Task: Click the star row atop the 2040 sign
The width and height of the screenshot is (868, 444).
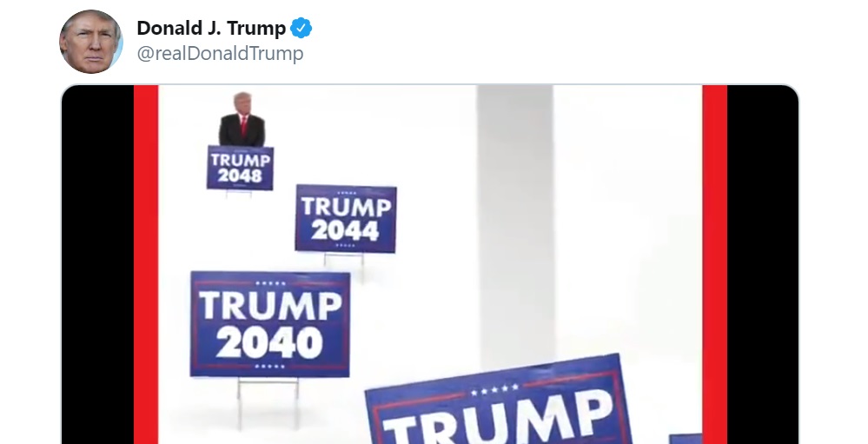Action: 270,283
